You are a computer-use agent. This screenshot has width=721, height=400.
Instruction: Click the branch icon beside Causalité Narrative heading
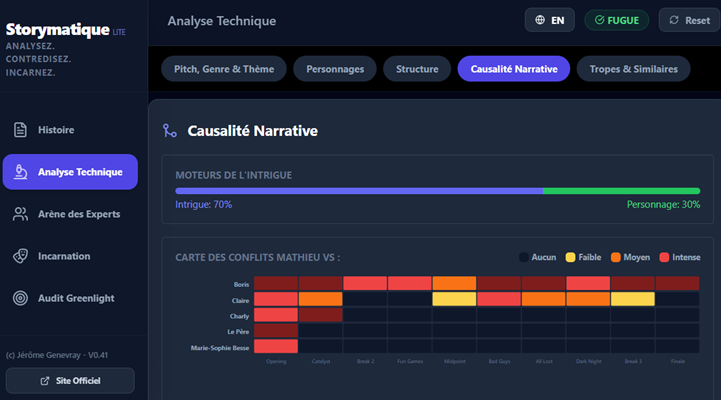pyautogui.click(x=170, y=131)
